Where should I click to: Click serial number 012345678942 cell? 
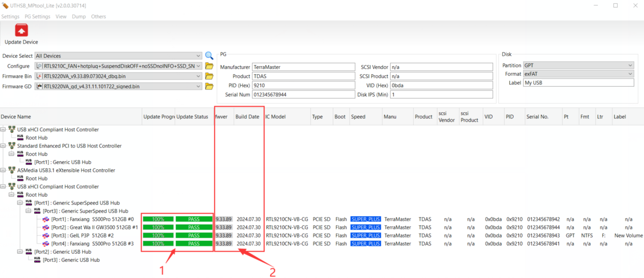[543, 219]
